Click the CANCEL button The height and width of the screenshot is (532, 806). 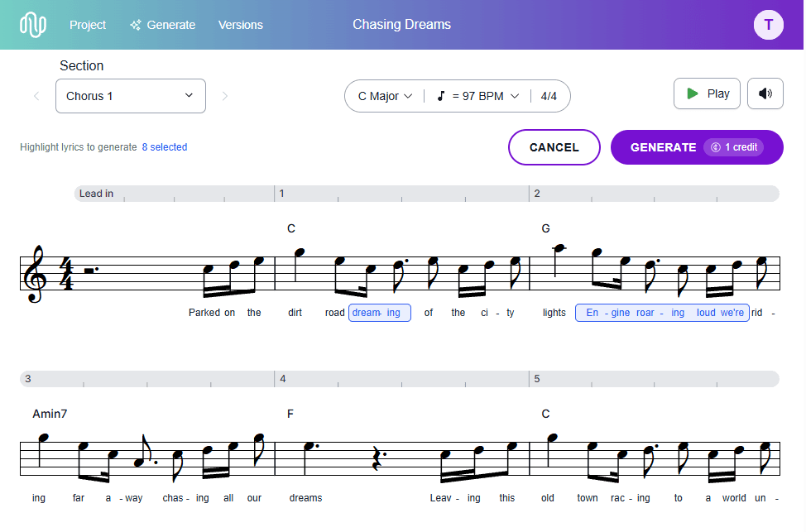tap(554, 147)
